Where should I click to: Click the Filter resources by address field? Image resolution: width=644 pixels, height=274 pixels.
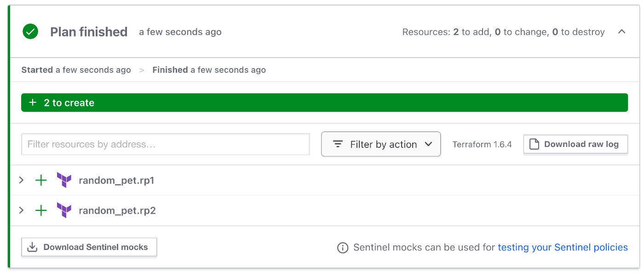(166, 144)
